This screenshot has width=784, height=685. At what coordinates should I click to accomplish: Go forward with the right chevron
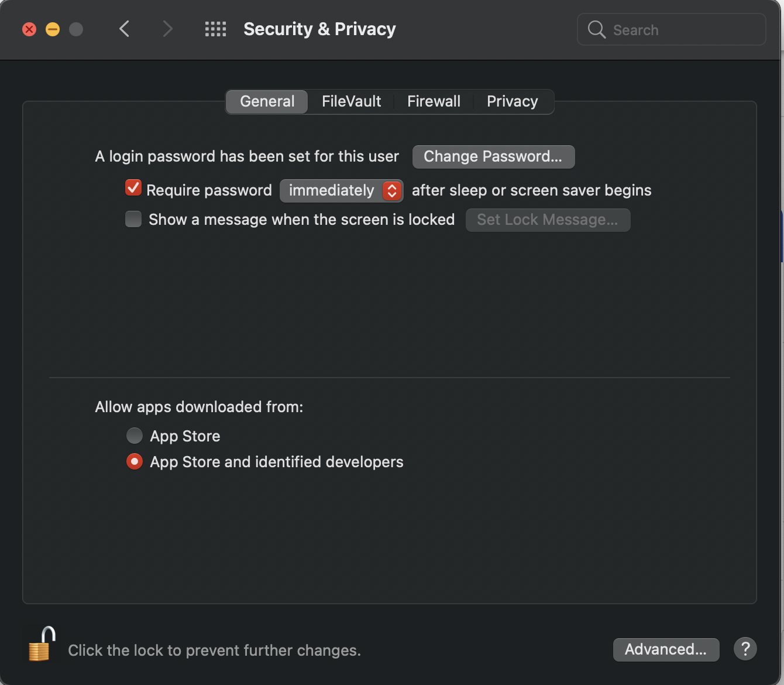click(167, 29)
